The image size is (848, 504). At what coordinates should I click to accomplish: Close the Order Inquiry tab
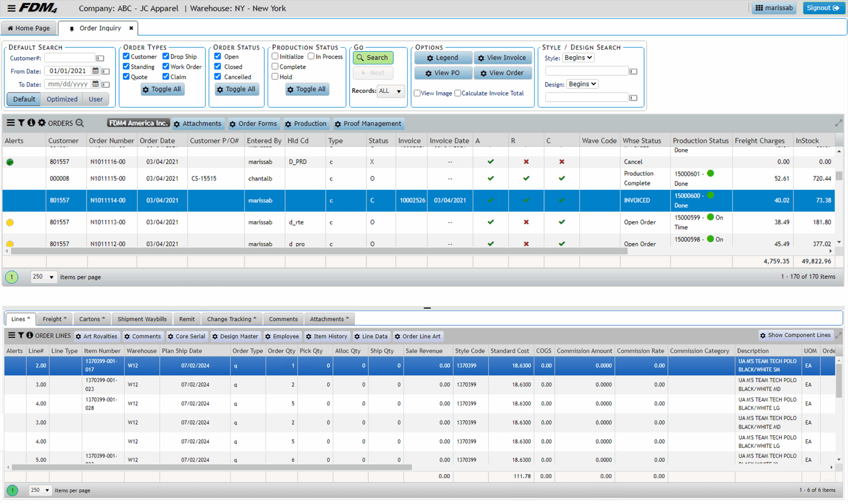pyautogui.click(x=131, y=28)
